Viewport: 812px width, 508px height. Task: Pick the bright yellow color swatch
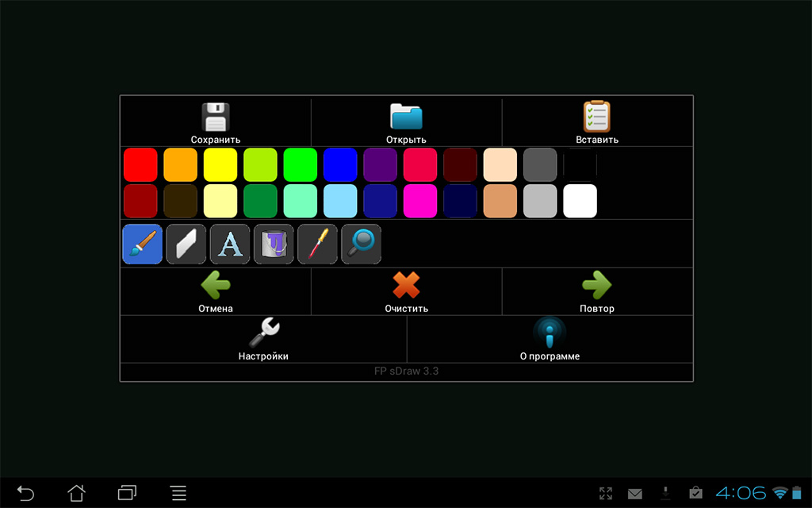[220, 165]
